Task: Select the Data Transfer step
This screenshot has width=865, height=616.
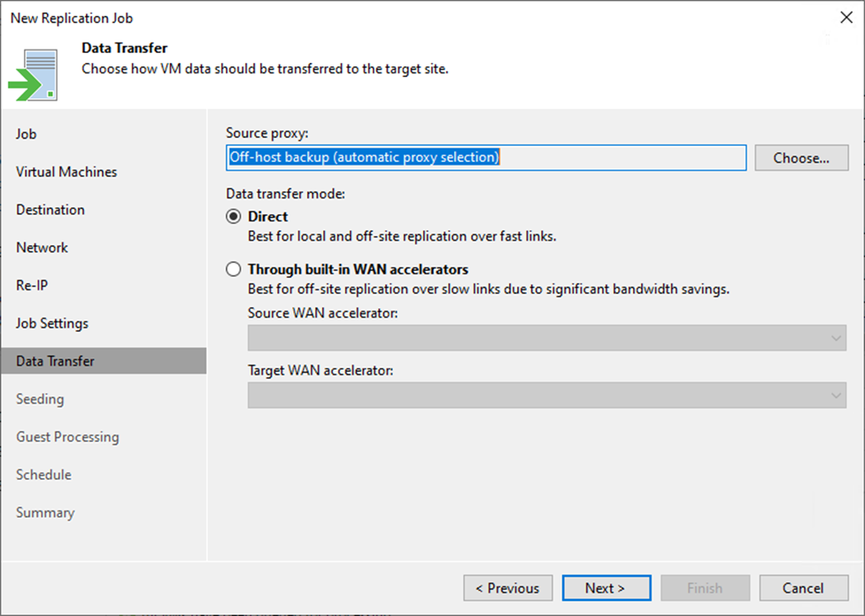Action: point(55,361)
